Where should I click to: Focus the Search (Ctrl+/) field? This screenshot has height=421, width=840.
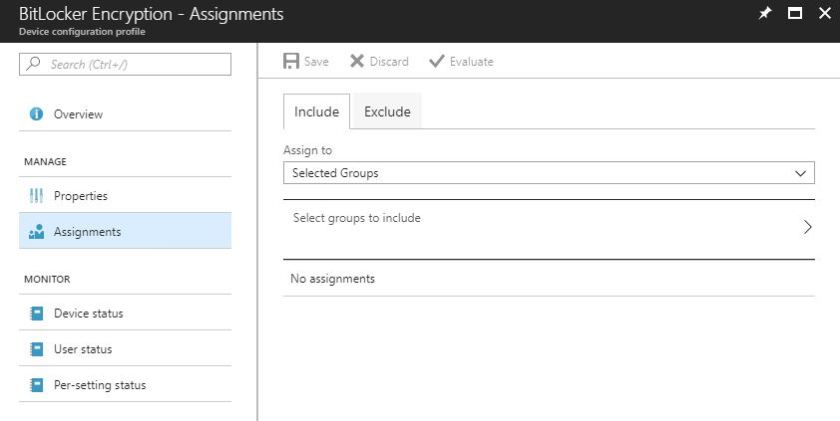click(x=125, y=64)
